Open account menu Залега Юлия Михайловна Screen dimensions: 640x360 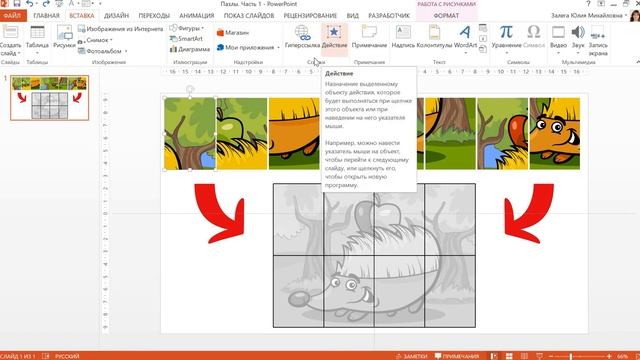click(x=589, y=16)
